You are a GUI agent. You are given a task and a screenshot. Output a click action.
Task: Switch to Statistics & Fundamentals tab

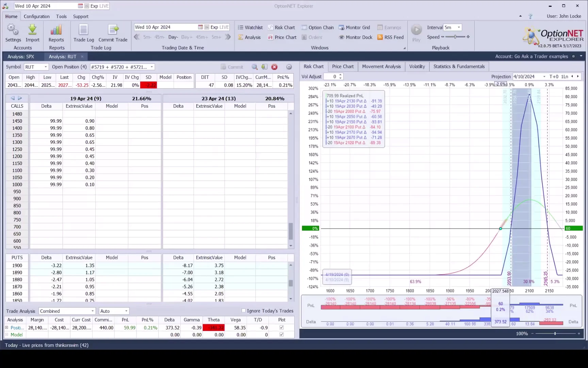(x=459, y=66)
